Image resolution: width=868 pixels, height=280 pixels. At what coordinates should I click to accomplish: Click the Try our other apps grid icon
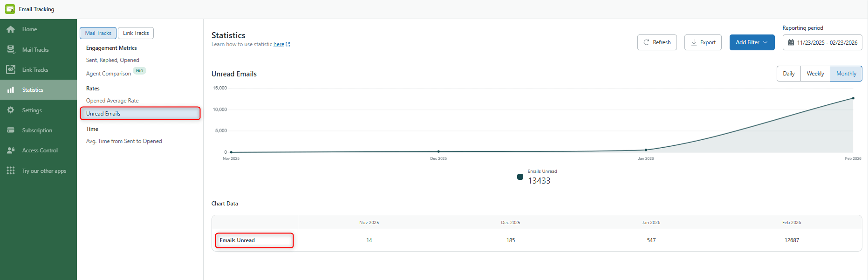click(x=11, y=171)
